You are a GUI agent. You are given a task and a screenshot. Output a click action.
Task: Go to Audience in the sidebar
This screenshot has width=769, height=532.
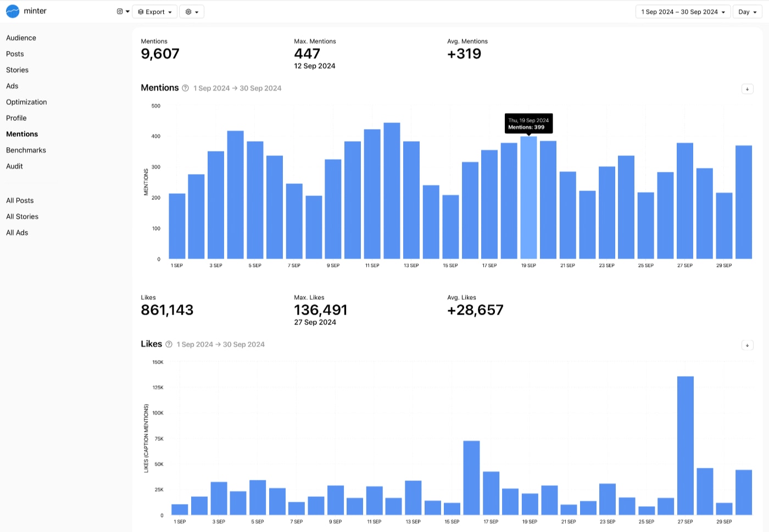tap(21, 38)
